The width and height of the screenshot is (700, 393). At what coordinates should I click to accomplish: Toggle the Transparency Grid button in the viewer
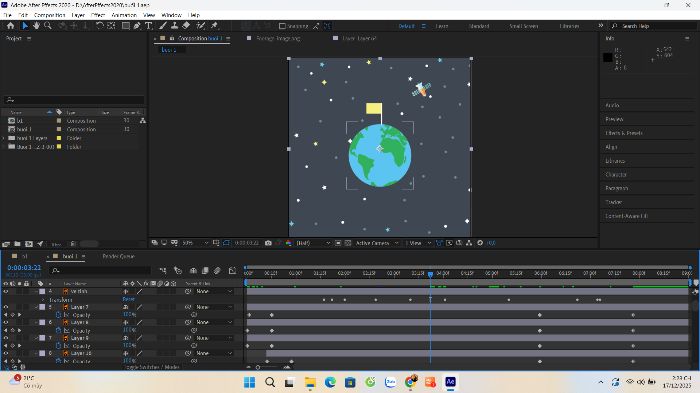tap(348, 243)
